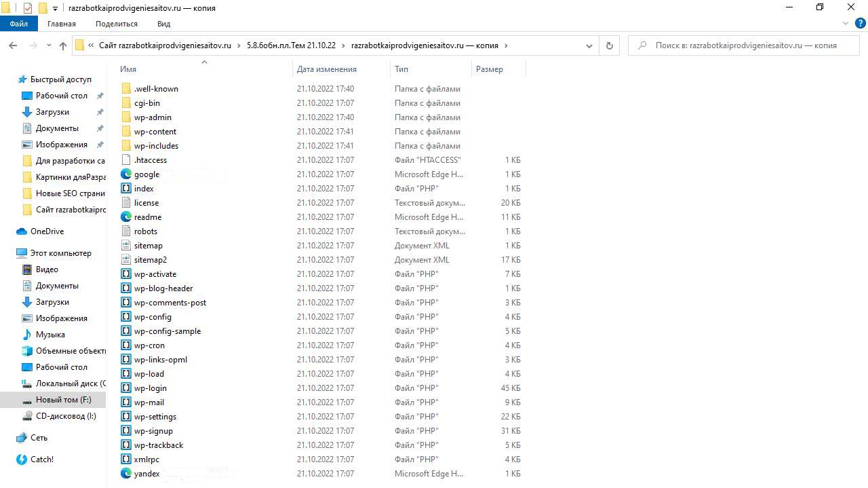
Task: Click the Back navigation arrow
Action: [x=13, y=45]
